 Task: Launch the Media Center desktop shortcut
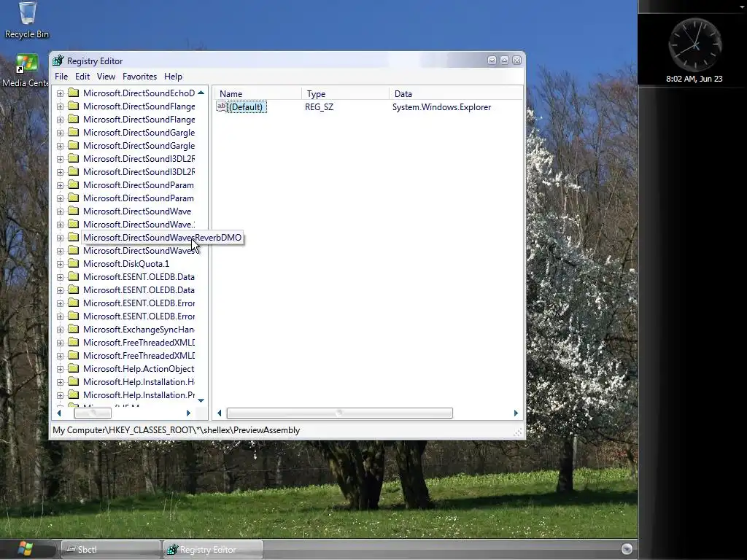(x=26, y=71)
